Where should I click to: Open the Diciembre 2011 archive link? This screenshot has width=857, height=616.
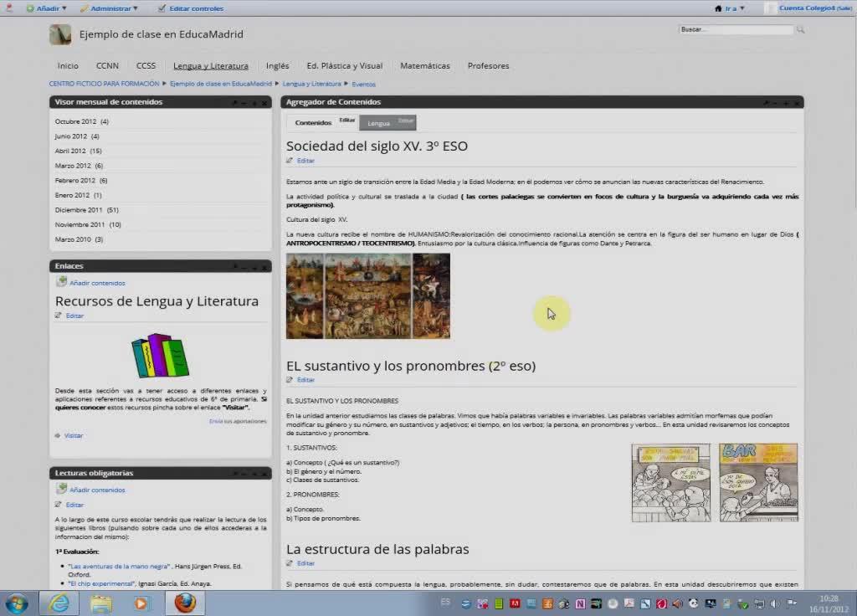tap(79, 210)
